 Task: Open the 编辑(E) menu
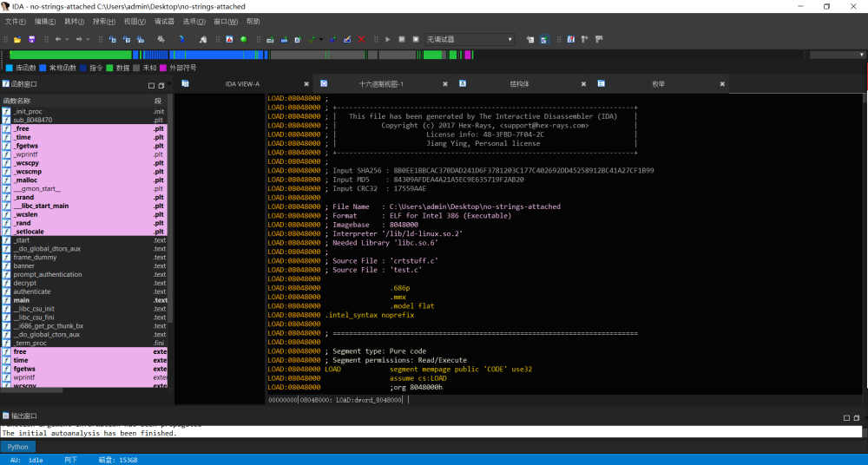point(45,22)
